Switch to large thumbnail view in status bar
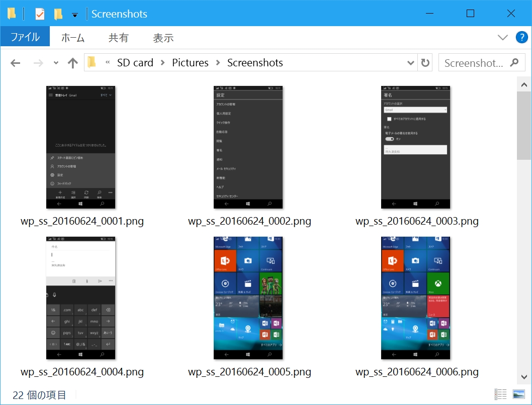Image resolution: width=532 pixels, height=405 pixels. (518, 394)
